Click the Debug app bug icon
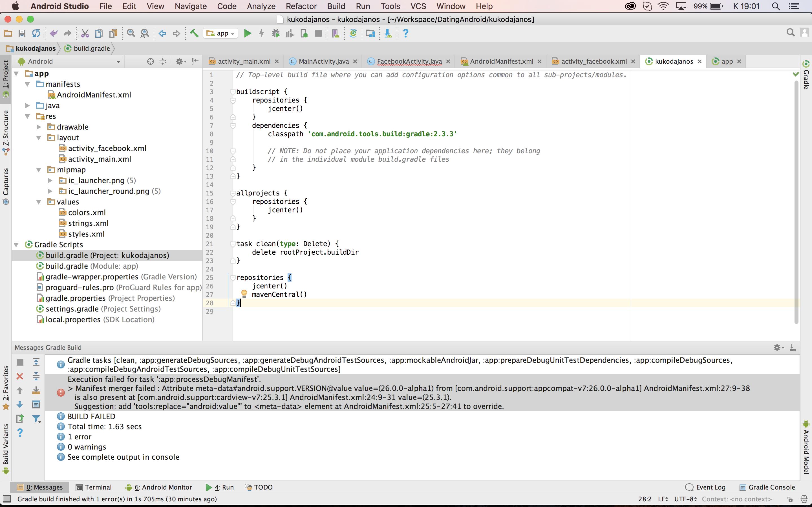Screen dimensions: 812x507 (x=276, y=33)
